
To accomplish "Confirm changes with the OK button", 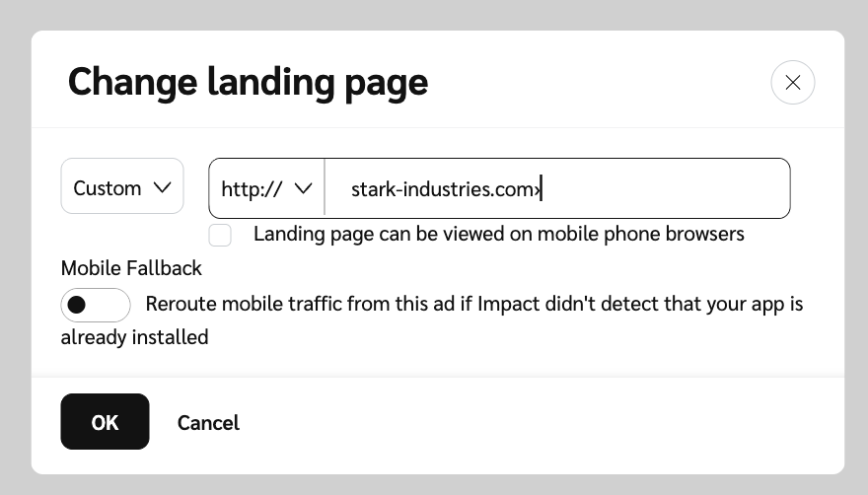I will 105,422.
